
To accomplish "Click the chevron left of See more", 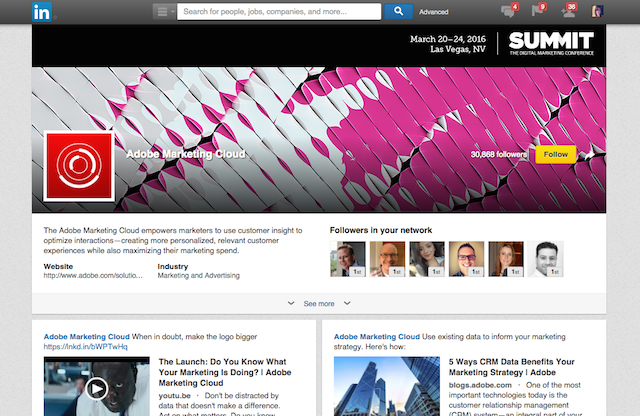I will pos(291,303).
